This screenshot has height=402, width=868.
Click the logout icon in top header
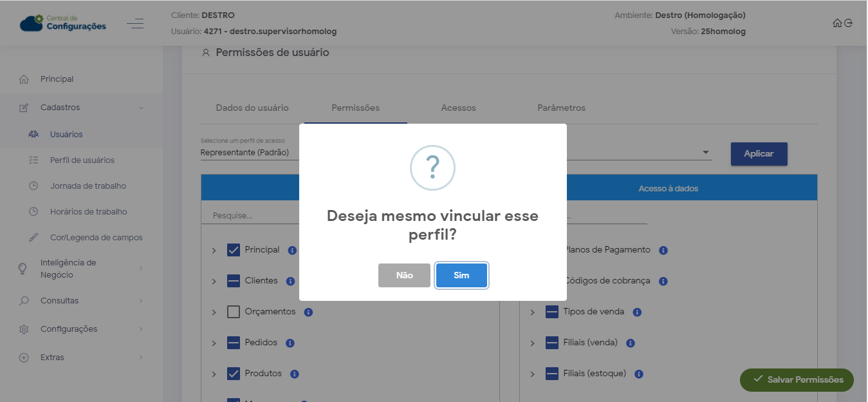(x=848, y=23)
